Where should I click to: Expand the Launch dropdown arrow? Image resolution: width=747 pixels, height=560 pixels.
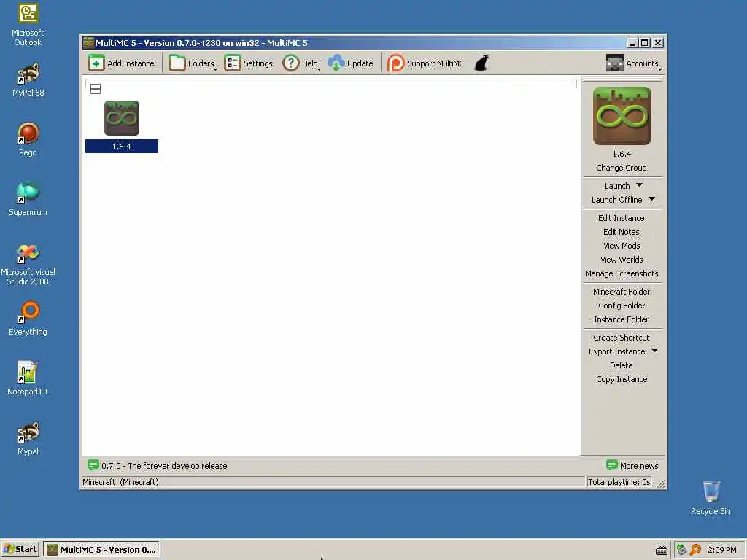pos(639,185)
